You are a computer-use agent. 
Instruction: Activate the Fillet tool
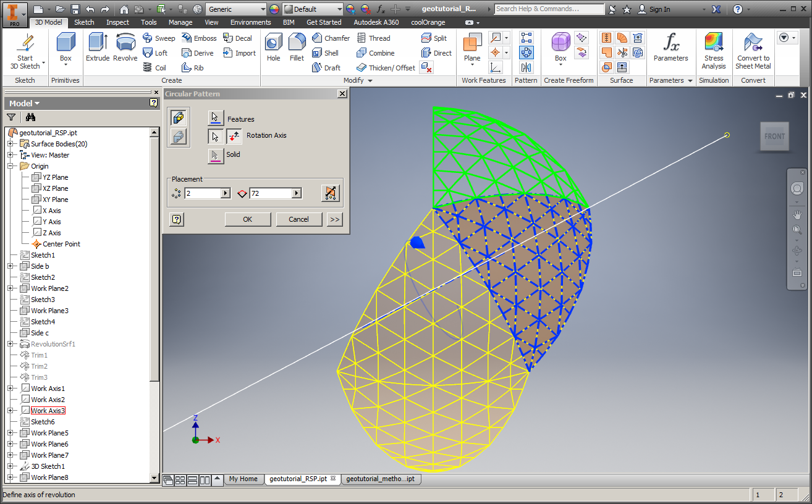coord(297,48)
